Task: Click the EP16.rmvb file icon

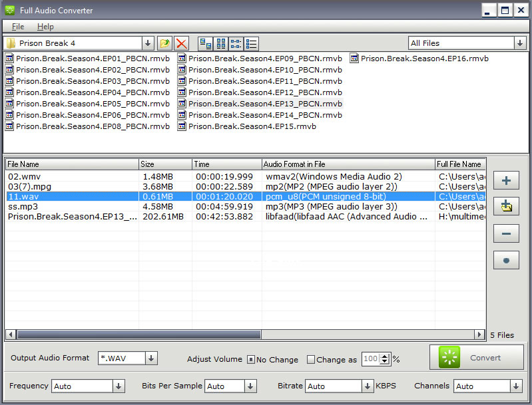Action: pyautogui.click(x=354, y=59)
